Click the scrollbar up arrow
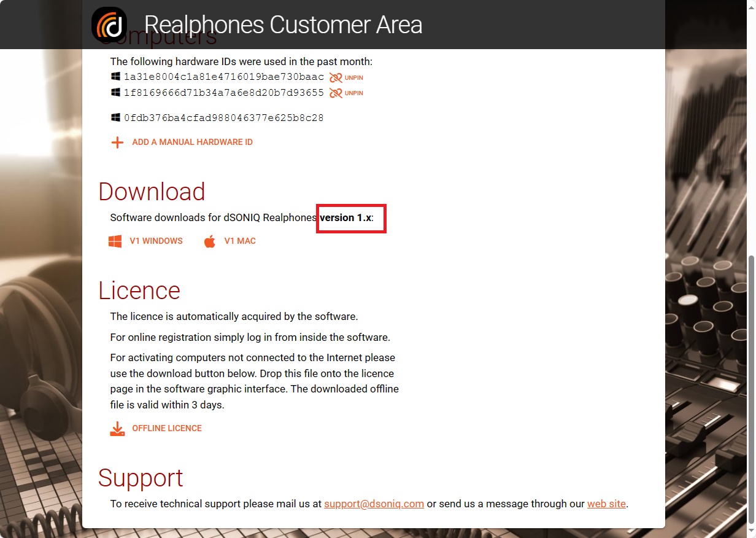The height and width of the screenshot is (538, 756). click(750, 5)
